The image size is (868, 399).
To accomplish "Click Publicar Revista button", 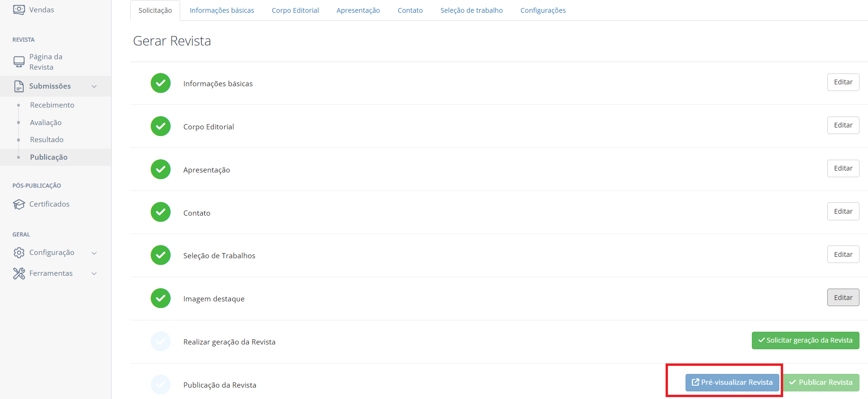I will (821, 382).
